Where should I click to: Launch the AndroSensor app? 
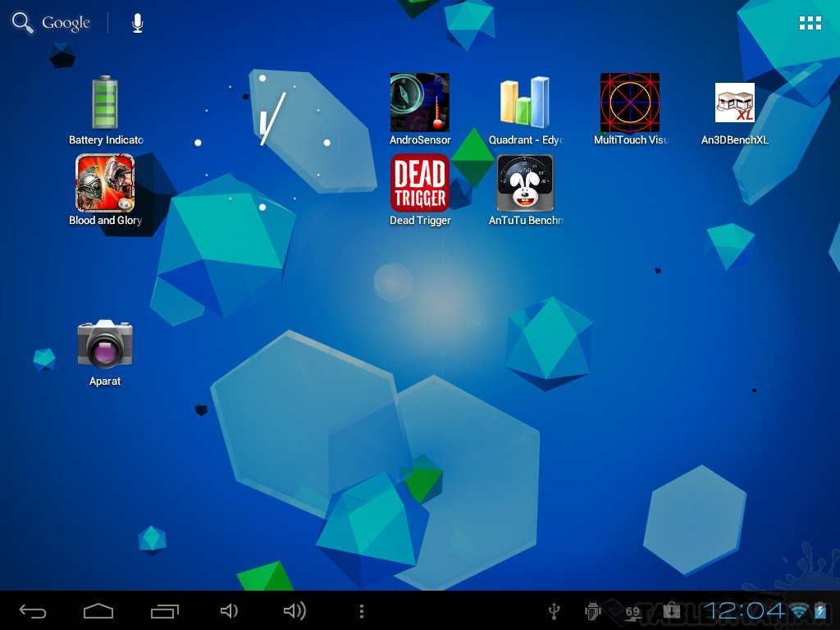tap(420, 103)
